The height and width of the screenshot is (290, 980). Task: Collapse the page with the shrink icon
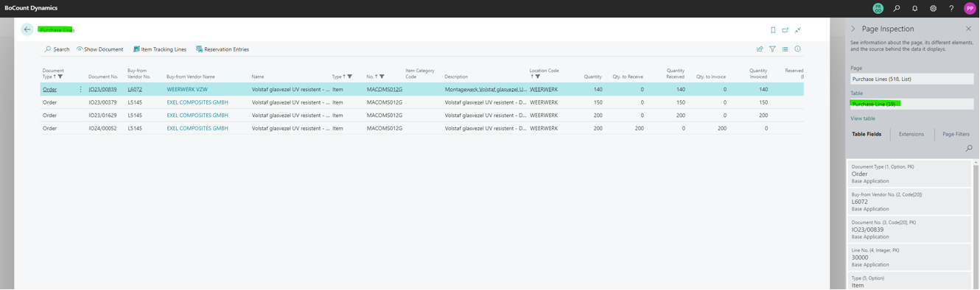pyautogui.click(x=798, y=30)
